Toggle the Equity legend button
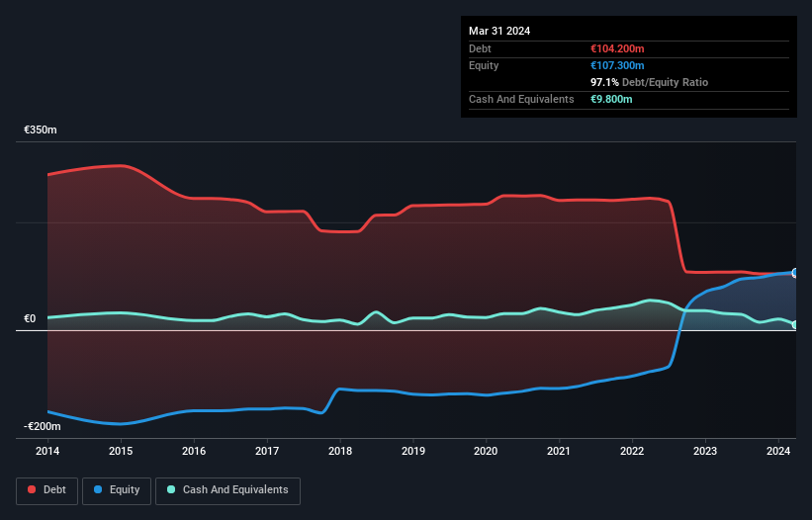This screenshot has height=520, width=812. (x=117, y=490)
